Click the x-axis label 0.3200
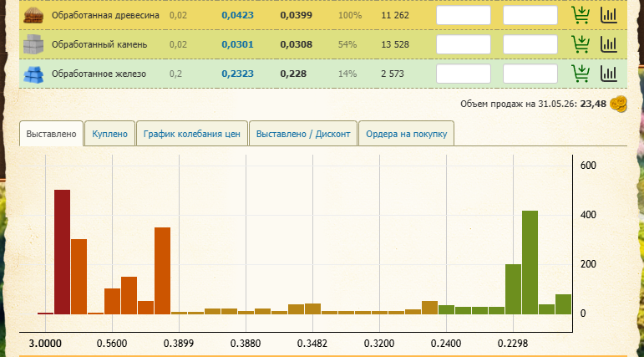This screenshot has width=644, height=357. (x=379, y=344)
